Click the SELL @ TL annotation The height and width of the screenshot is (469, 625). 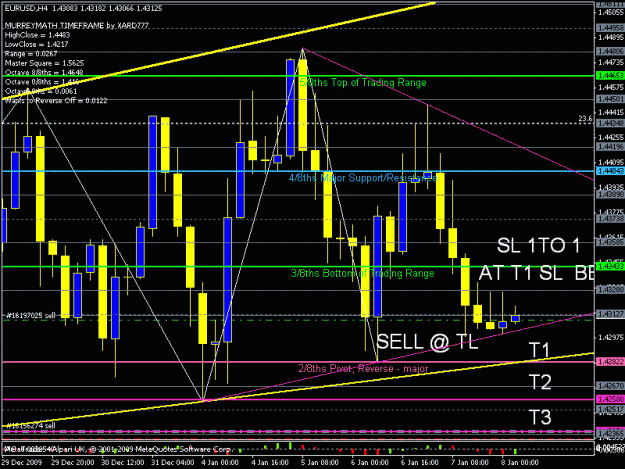[x=427, y=342]
